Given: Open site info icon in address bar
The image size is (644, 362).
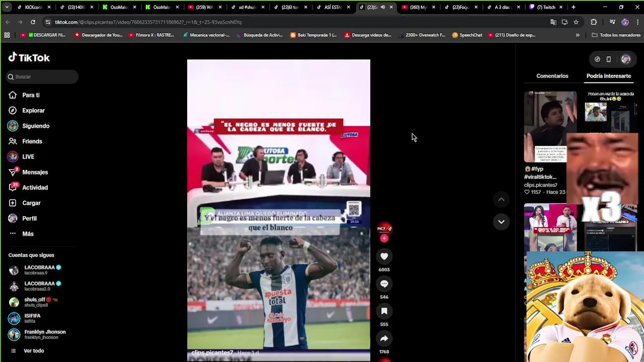Looking at the screenshot, I should [48, 22].
